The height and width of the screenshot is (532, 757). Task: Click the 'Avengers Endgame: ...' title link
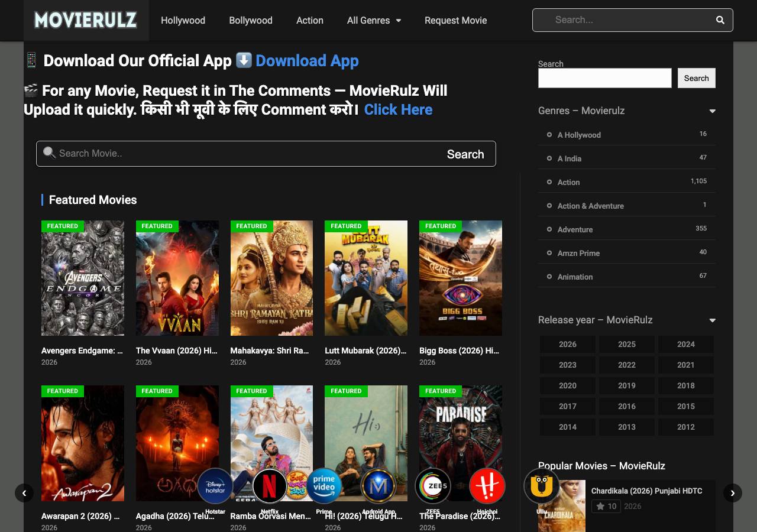82,351
